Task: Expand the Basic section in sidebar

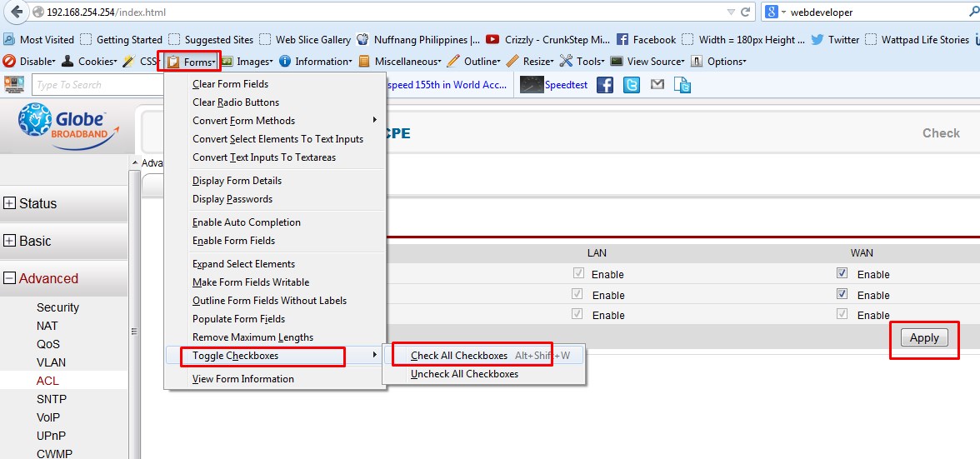Action: 9,241
